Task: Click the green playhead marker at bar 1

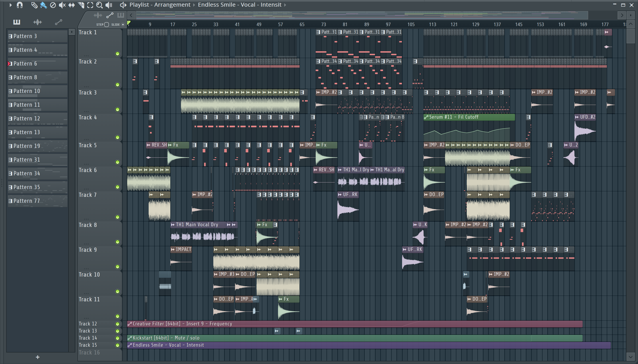Action: pos(129,23)
